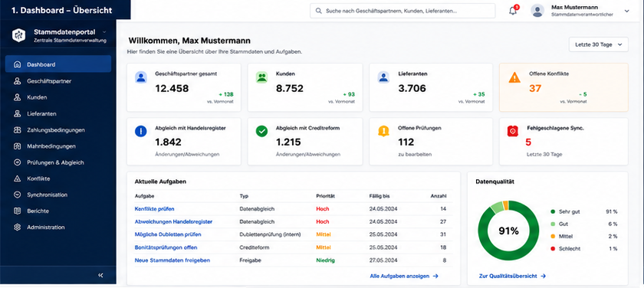The image size is (644, 288).
Task: Click the Zahlungsbedingungen sidebar icon
Action: point(17,130)
